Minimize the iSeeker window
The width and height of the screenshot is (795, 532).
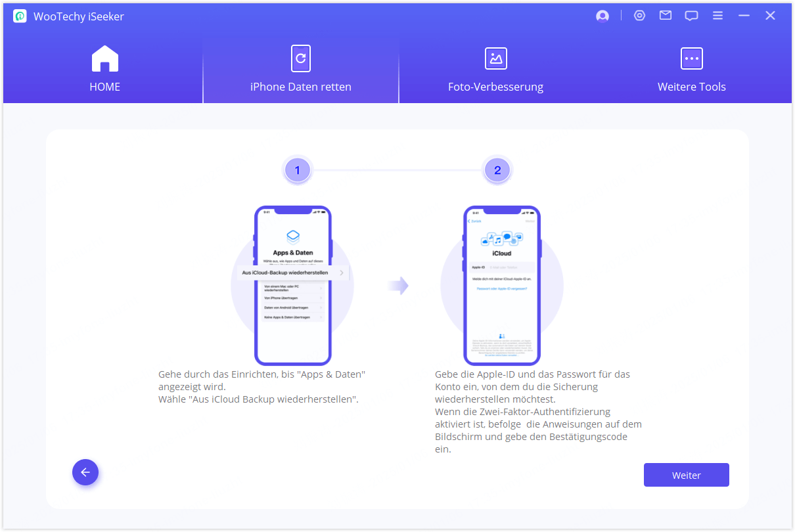coord(744,16)
